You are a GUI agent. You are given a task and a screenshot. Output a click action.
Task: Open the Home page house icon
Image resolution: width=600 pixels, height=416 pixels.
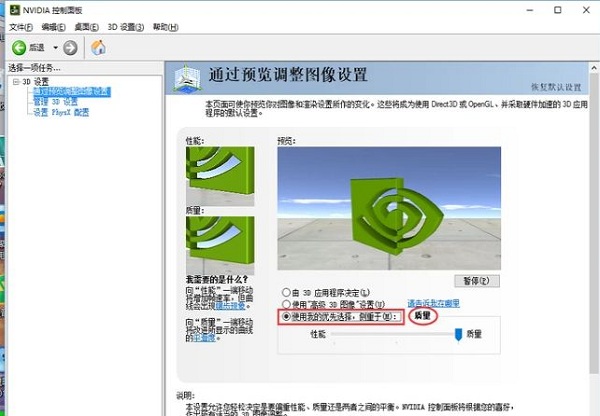(98, 47)
